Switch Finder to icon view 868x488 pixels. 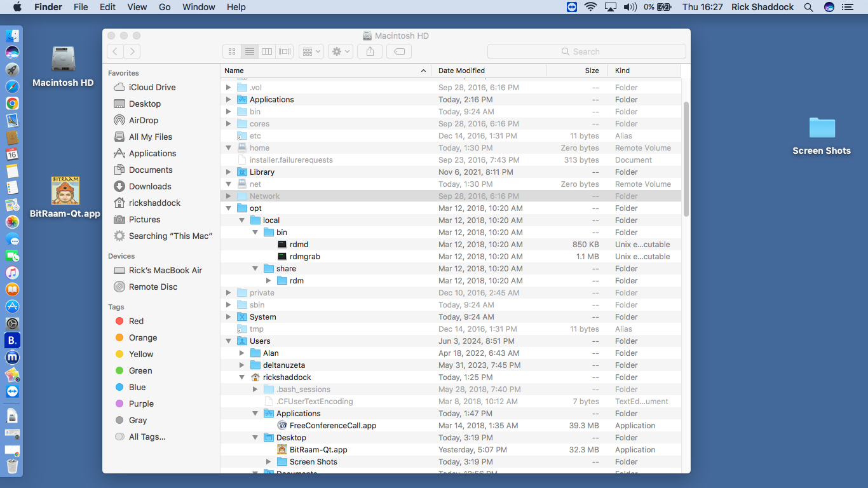tap(232, 51)
